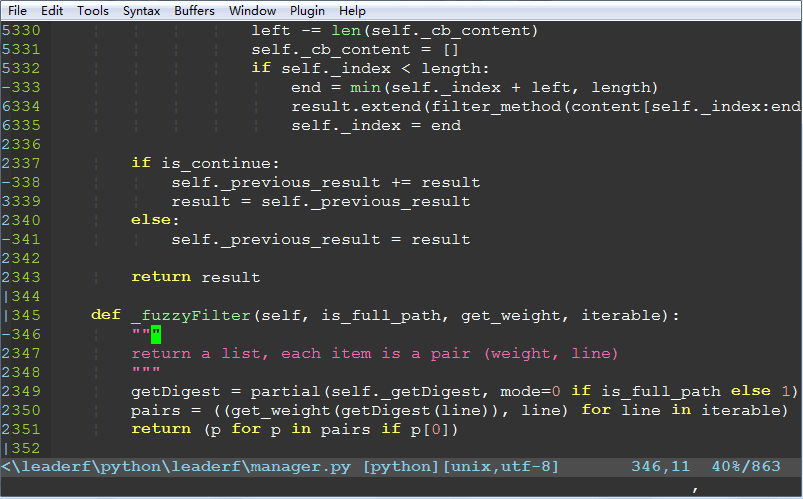Collapse the docstring fold marker at line 346
Image resolution: width=803 pixels, height=499 pixels.
click(x=6, y=335)
